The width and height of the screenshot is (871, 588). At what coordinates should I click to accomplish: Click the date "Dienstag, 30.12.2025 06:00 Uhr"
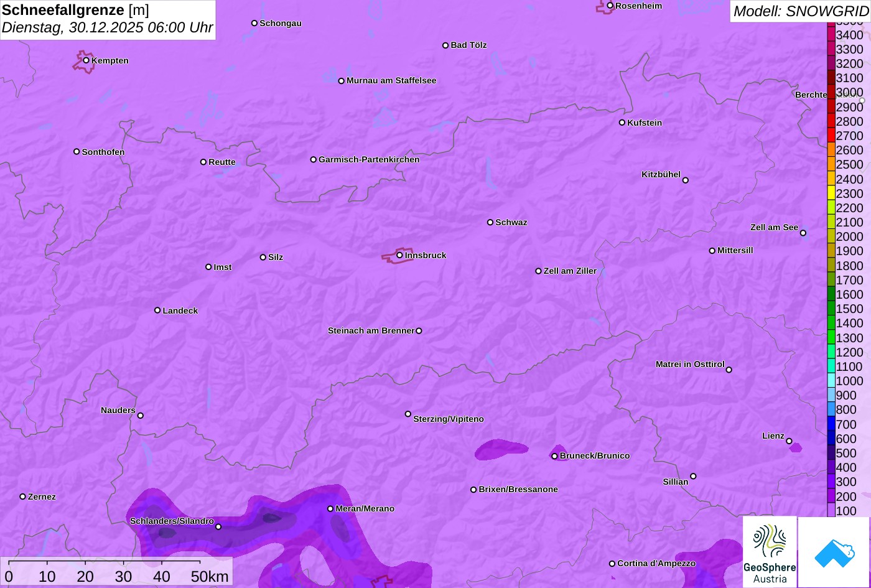click(107, 28)
